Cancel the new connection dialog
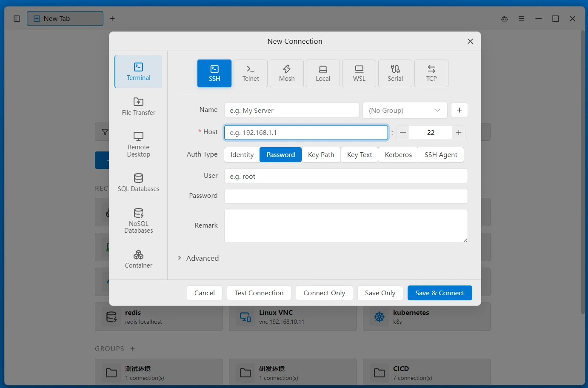Image resolution: width=588 pixels, height=388 pixels. coord(205,293)
